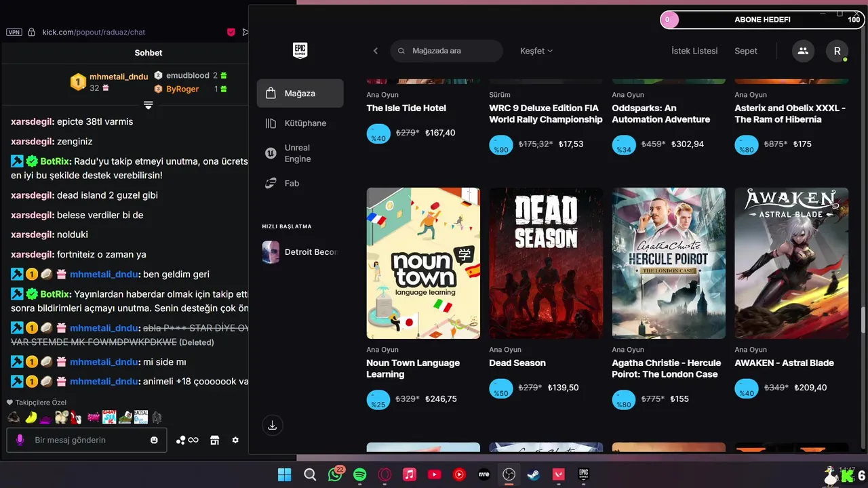This screenshot has width=868, height=488.
Task: Click the kick.com chat URL
Action: pos(94,32)
